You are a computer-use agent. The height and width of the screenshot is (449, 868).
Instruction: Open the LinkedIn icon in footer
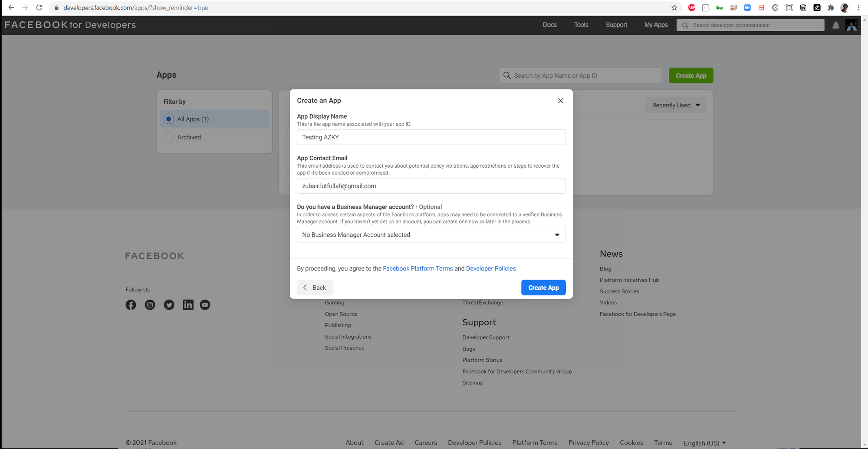[188, 305]
